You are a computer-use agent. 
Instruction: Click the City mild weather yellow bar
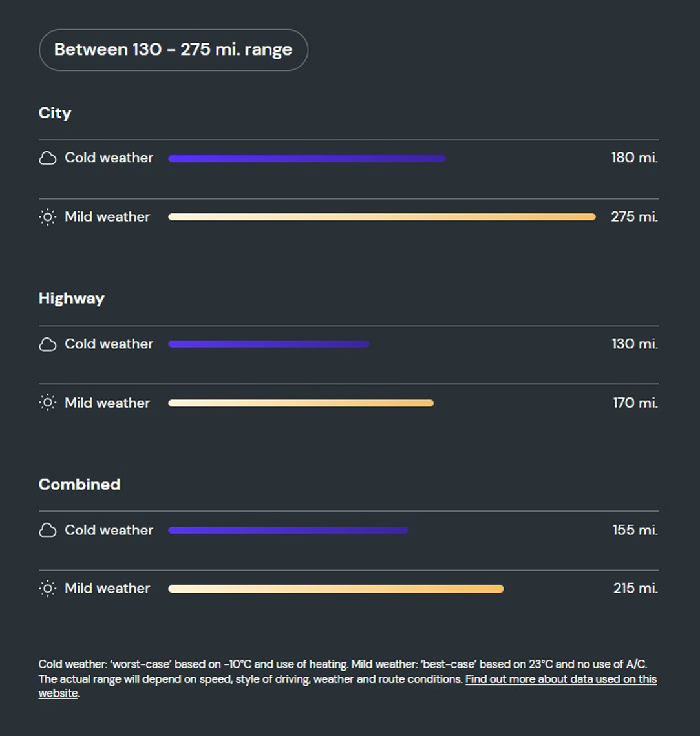pyautogui.click(x=381, y=217)
